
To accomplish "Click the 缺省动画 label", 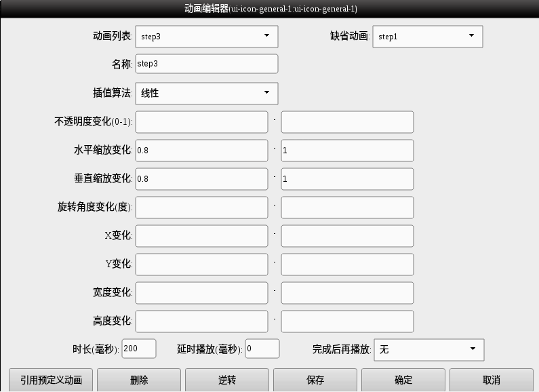I will [350, 36].
